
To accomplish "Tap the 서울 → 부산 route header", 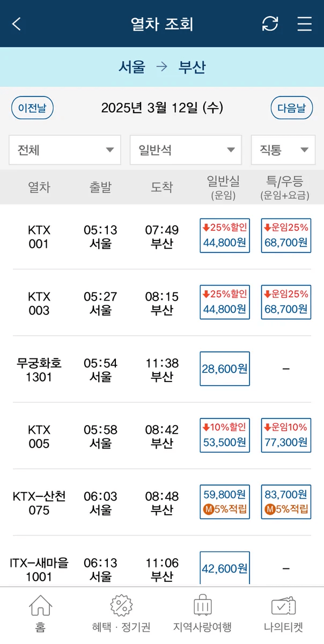I will pos(162,67).
